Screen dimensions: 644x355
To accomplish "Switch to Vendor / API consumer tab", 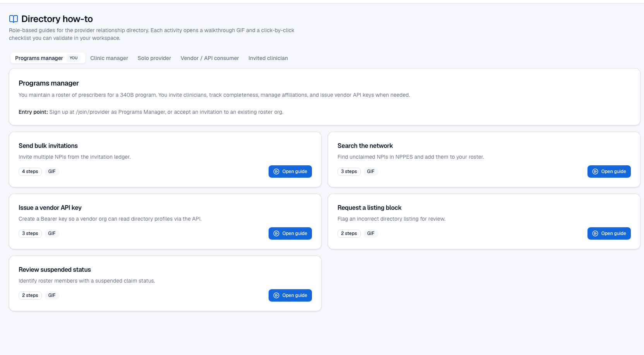I will [x=210, y=58].
